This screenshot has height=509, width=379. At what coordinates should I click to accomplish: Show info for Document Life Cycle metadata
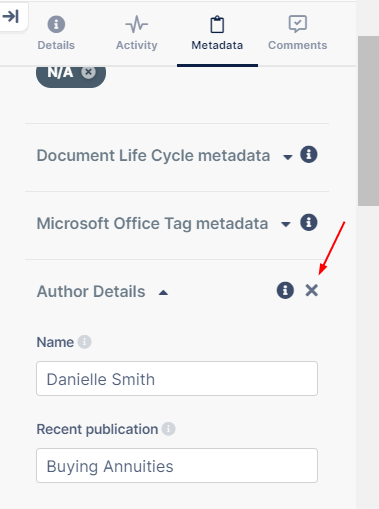tap(309, 155)
